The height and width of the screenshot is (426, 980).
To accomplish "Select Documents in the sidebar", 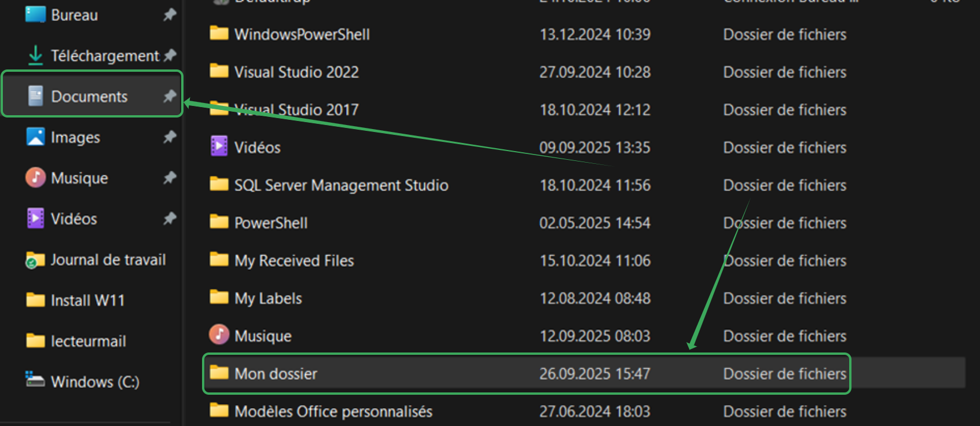I will point(93,96).
